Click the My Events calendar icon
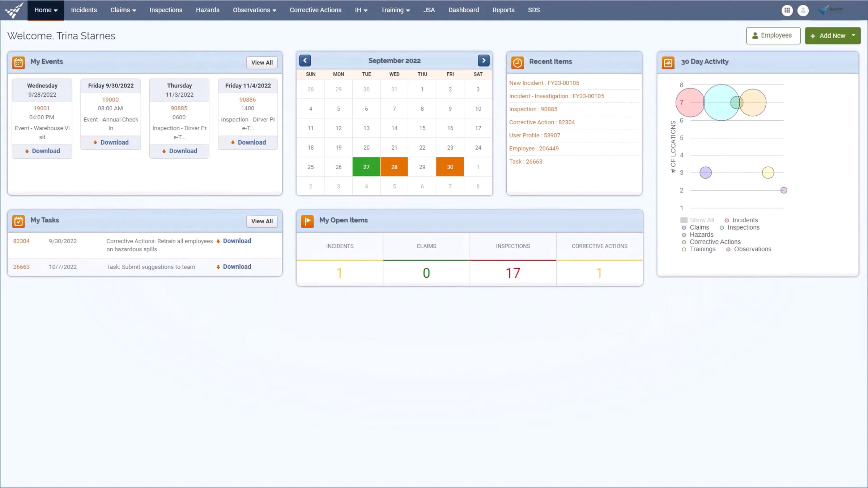This screenshot has width=868, height=488. click(x=18, y=62)
